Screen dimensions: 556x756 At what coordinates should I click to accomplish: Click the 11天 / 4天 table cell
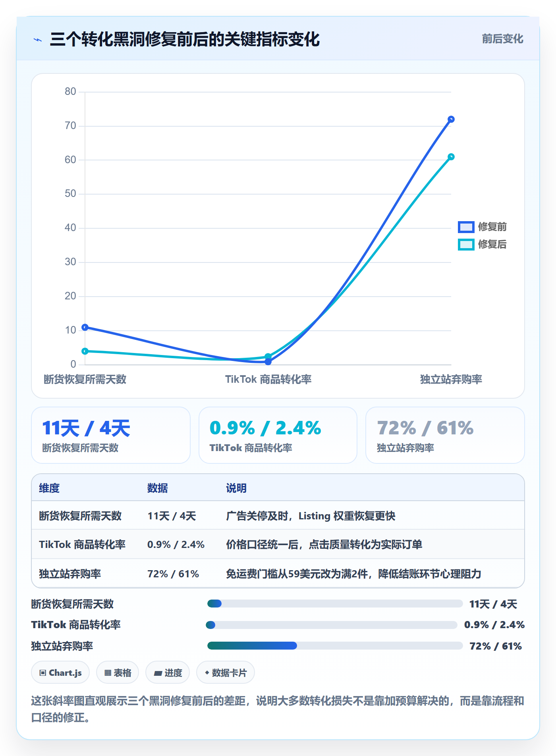(172, 516)
